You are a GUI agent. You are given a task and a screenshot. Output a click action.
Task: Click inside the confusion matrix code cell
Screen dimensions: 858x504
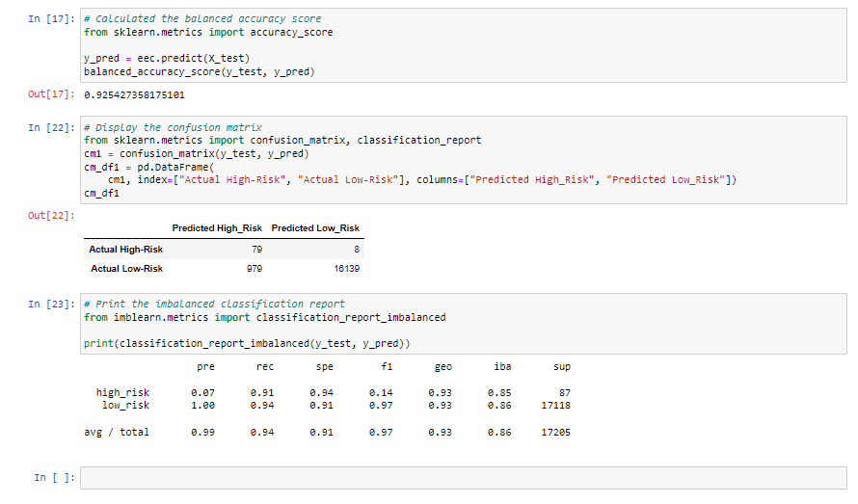point(463,160)
